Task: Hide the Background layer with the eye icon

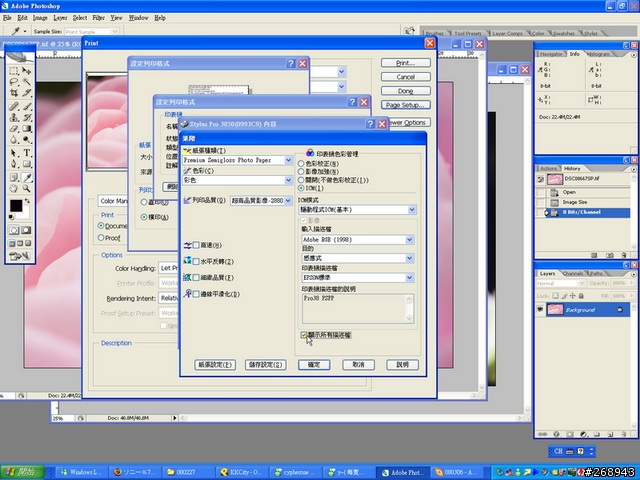Action: [x=540, y=309]
